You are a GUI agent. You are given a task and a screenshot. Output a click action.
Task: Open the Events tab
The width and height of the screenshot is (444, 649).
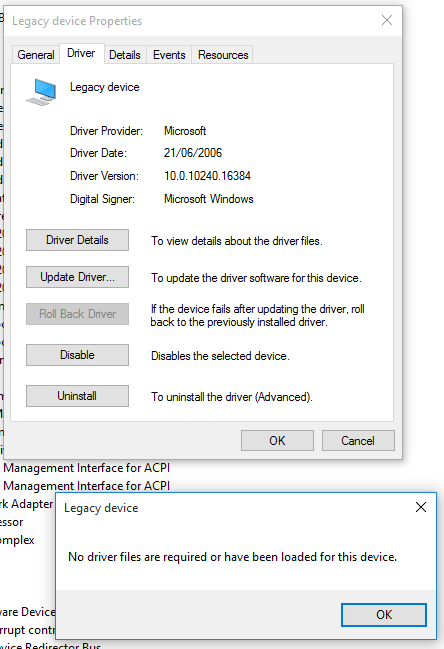coord(169,55)
